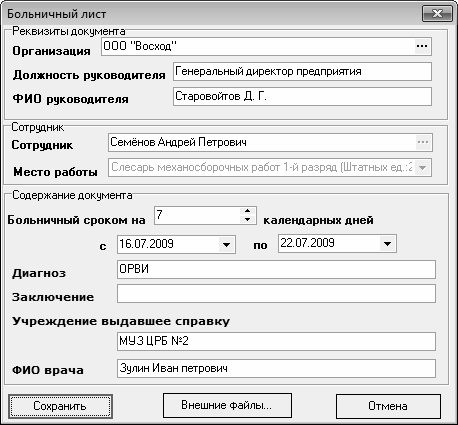The image size is (458, 425).
Task: Focus the Диагноз field with ОРВИ
Action: click(x=276, y=269)
